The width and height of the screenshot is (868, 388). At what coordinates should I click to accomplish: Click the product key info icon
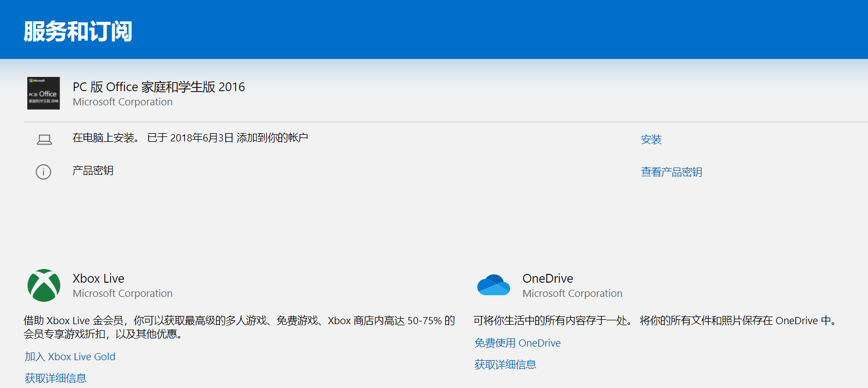(44, 172)
